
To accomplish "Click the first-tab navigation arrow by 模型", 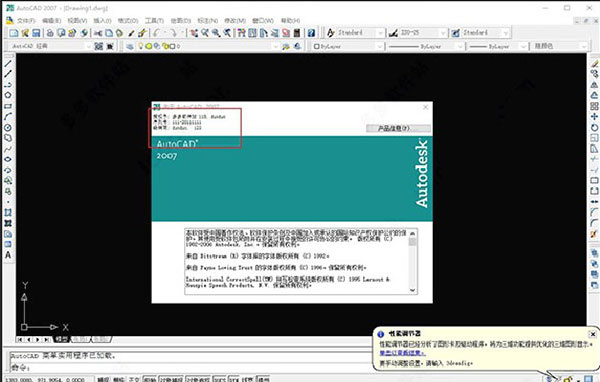I will click(20, 340).
